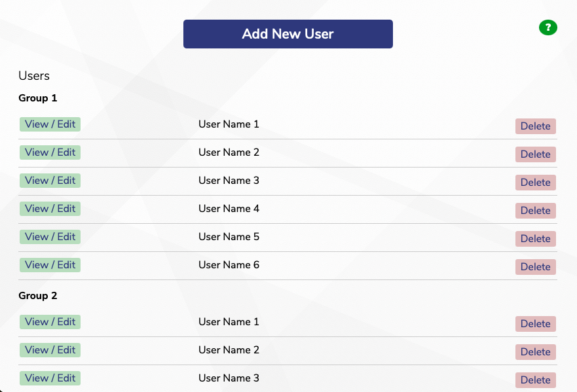Click the green help question mark icon
The height and width of the screenshot is (392, 577).
[x=548, y=27]
